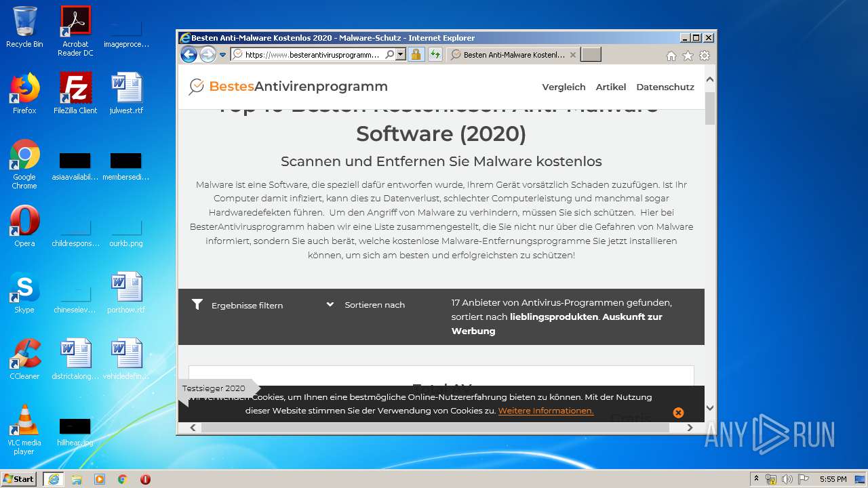Viewport: 868px width, 488px height.
Task: Open julwest.rtf document icon
Action: click(x=126, y=94)
